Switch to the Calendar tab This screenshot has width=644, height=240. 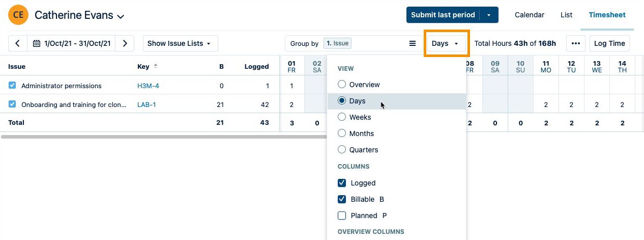point(530,15)
